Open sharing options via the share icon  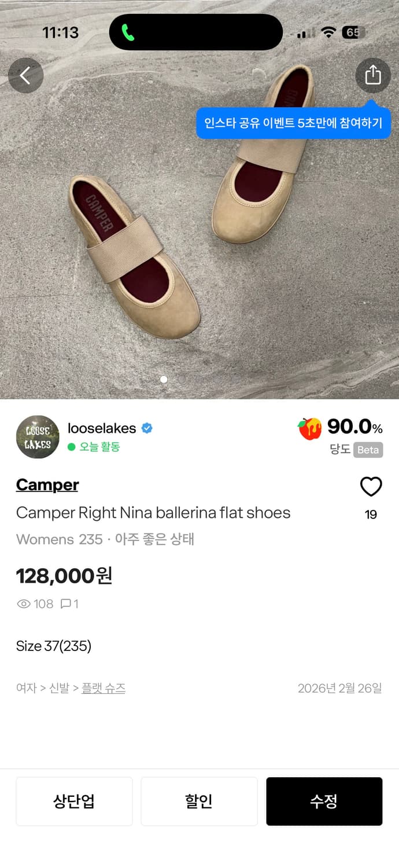(x=373, y=75)
